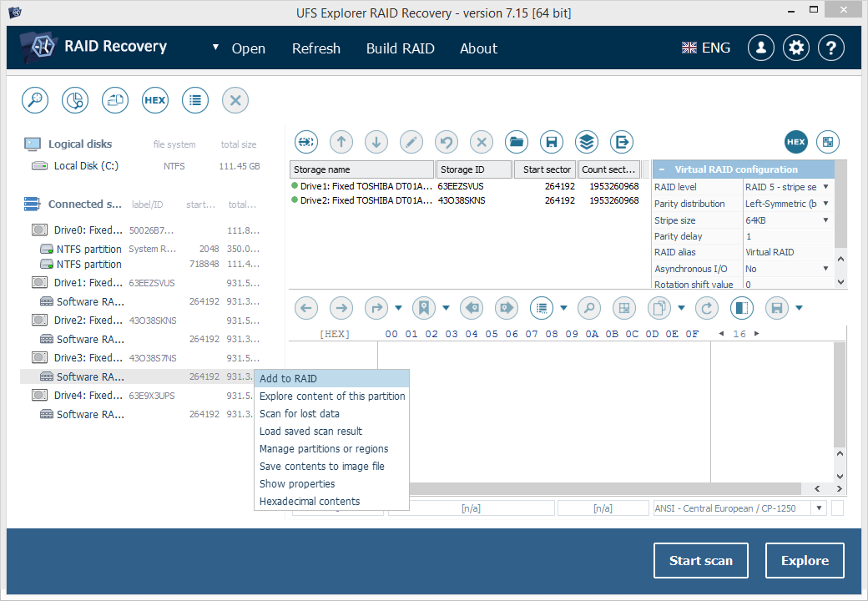Image resolution: width=868 pixels, height=601 pixels.
Task: Click Refresh in the top menu bar
Action: click(x=316, y=48)
